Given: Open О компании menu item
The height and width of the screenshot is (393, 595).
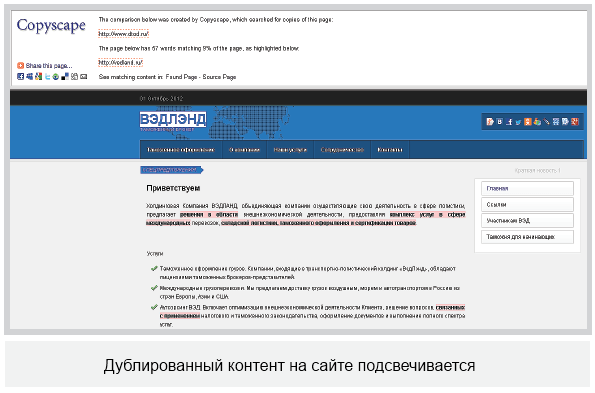Looking at the screenshot, I should (244, 150).
